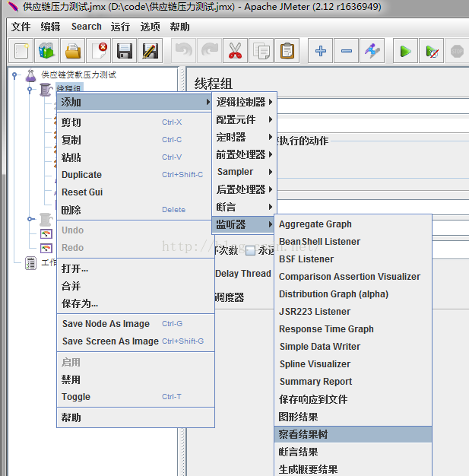Click the Open file folder icon
This screenshot has width=469, height=476.
pyautogui.click(x=72, y=51)
